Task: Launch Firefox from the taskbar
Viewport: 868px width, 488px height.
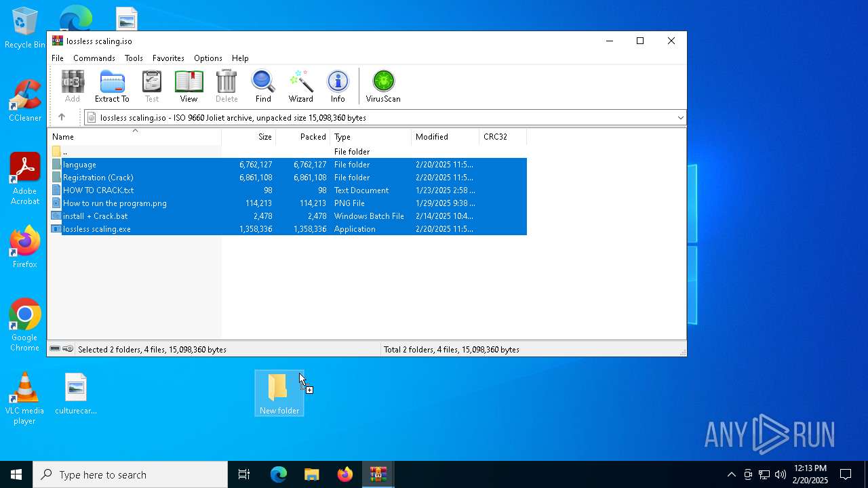Action: pyautogui.click(x=344, y=474)
